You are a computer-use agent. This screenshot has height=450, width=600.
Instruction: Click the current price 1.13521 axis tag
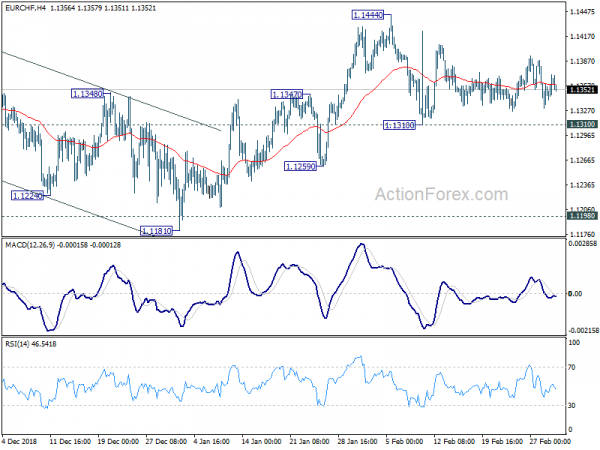(x=582, y=90)
